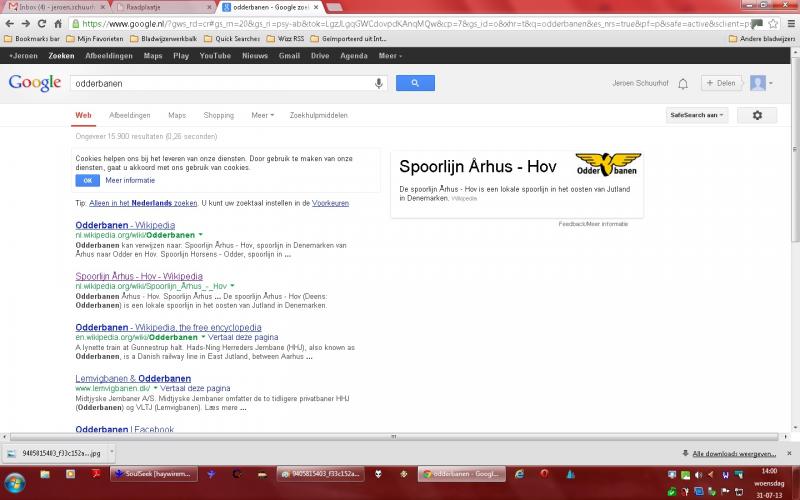The width and height of the screenshot is (800, 500).
Task: Open Spoorlijn Århus - Hov - Wikipedia result
Action: coord(139,276)
